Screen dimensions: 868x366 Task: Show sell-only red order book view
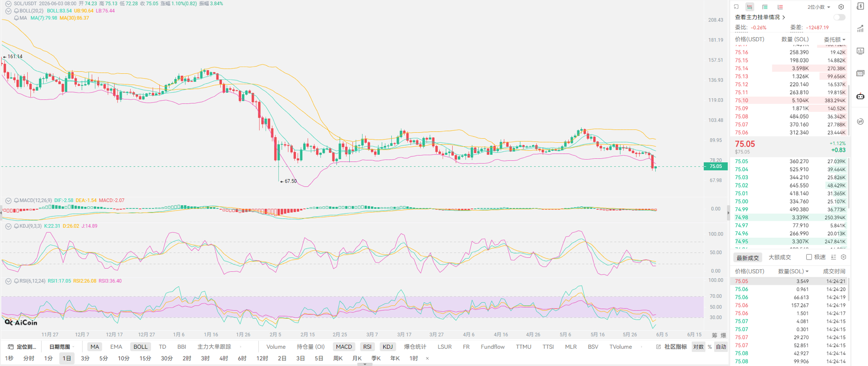point(780,7)
